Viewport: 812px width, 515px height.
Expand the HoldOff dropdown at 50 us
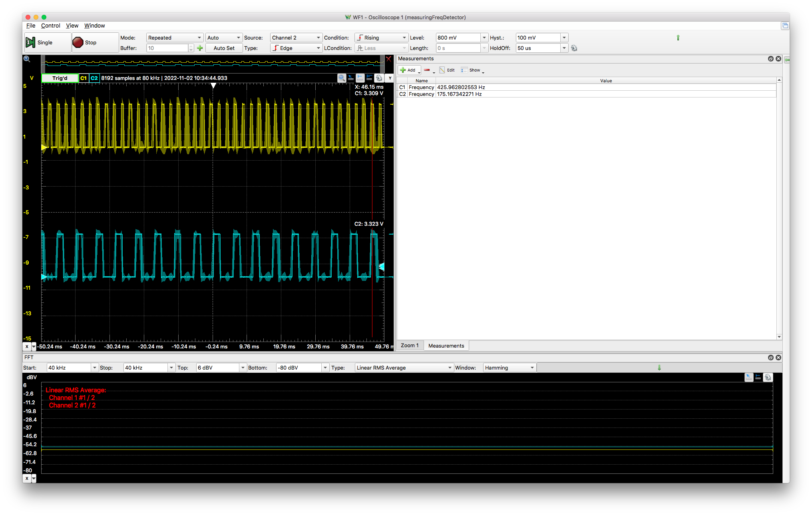pyautogui.click(x=564, y=48)
